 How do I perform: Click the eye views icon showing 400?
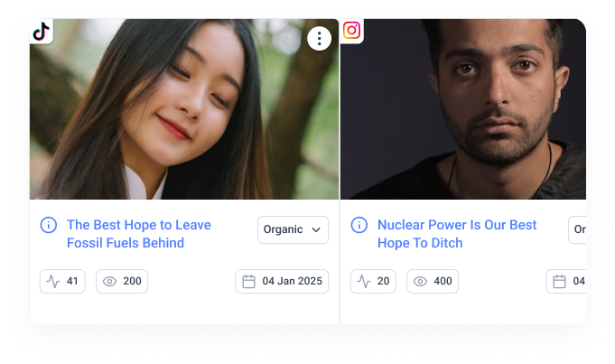click(x=420, y=281)
